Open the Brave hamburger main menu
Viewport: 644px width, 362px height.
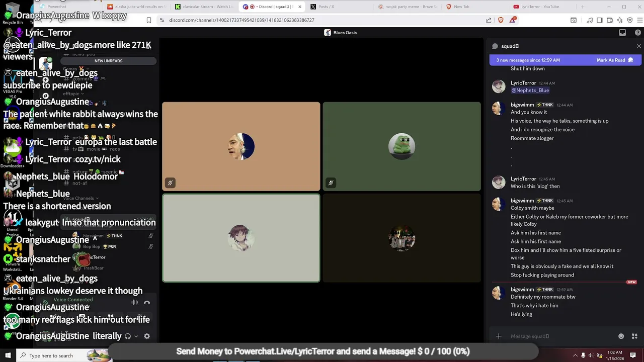coord(639,20)
